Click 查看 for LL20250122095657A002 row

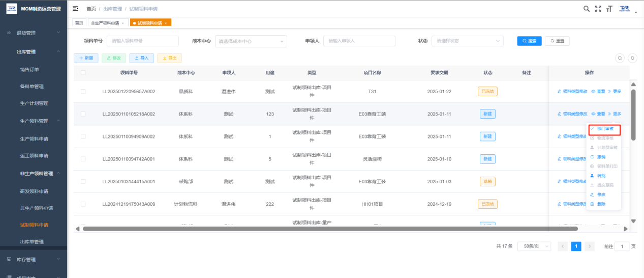tap(598, 92)
